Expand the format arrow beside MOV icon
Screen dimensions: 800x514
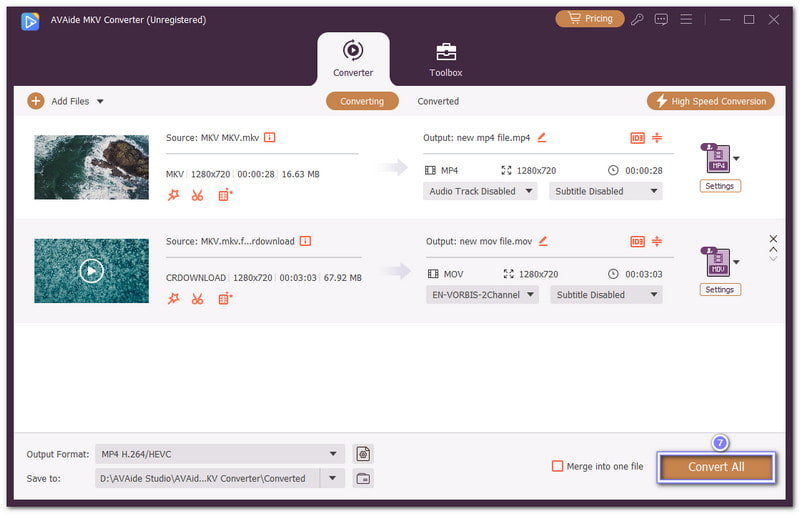point(736,262)
